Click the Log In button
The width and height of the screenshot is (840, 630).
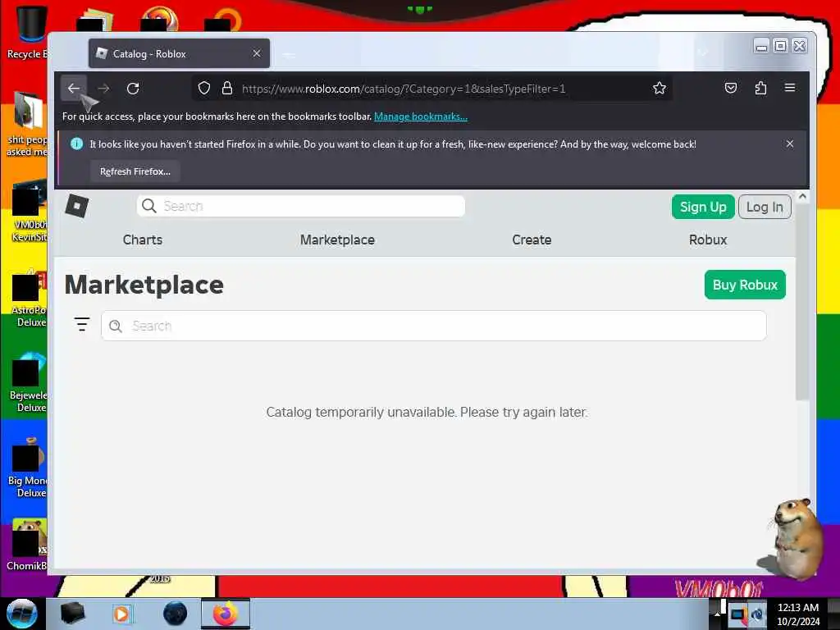pyautogui.click(x=765, y=207)
